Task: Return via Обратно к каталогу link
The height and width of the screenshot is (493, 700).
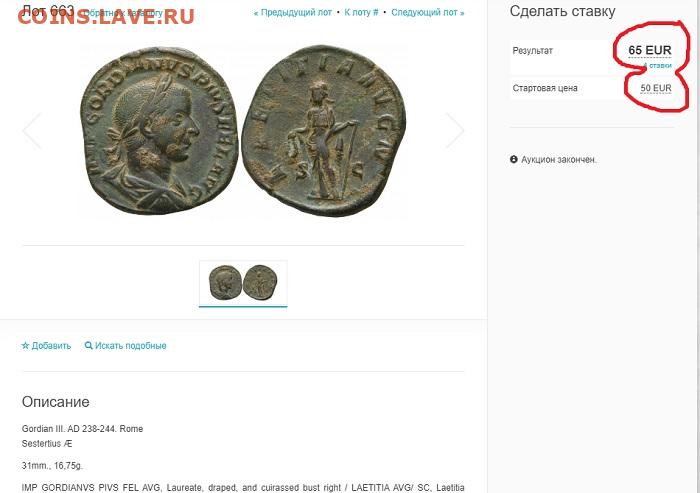Action: pyautogui.click(x=124, y=13)
